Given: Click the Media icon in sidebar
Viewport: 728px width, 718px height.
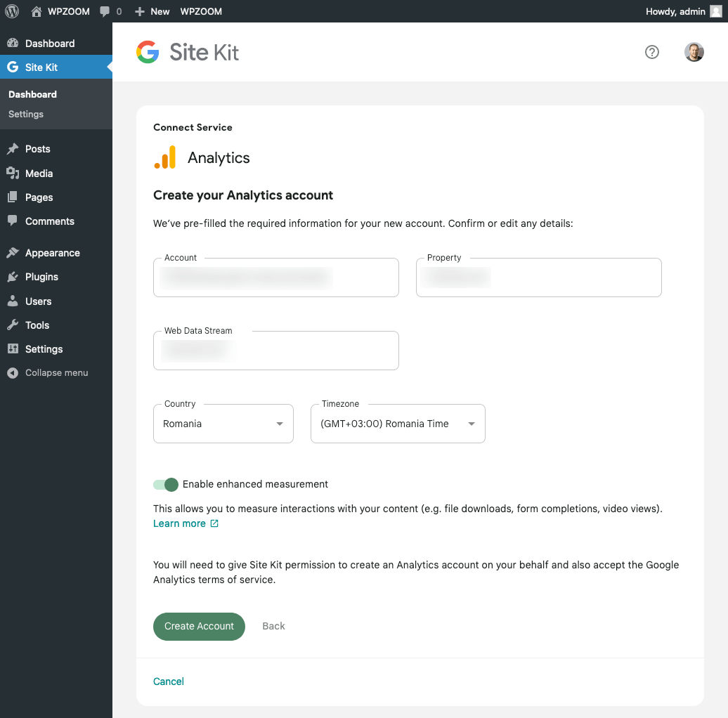Looking at the screenshot, I should tap(13, 173).
